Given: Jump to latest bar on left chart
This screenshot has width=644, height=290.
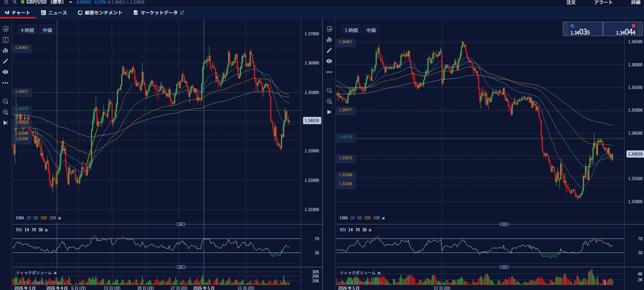Looking at the screenshot, I should pyautogui.click(x=5, y=123).
